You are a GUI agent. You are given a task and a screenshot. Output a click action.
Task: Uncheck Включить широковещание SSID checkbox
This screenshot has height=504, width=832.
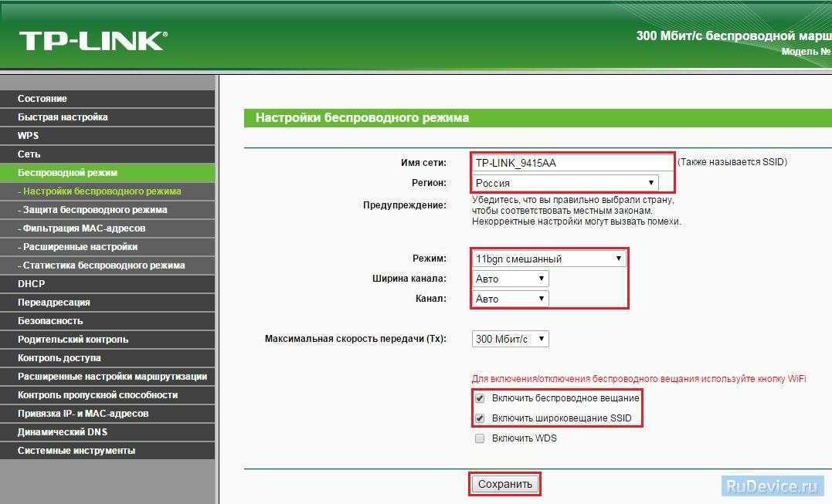click(480, 418)
